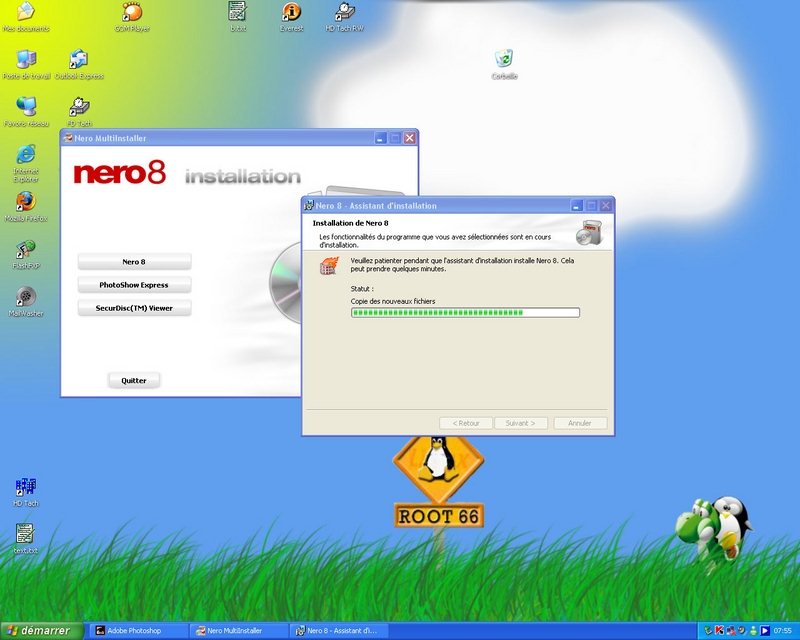
Task: Click the Kaspersky red K tray icon
Action: (x=720, y=631)
